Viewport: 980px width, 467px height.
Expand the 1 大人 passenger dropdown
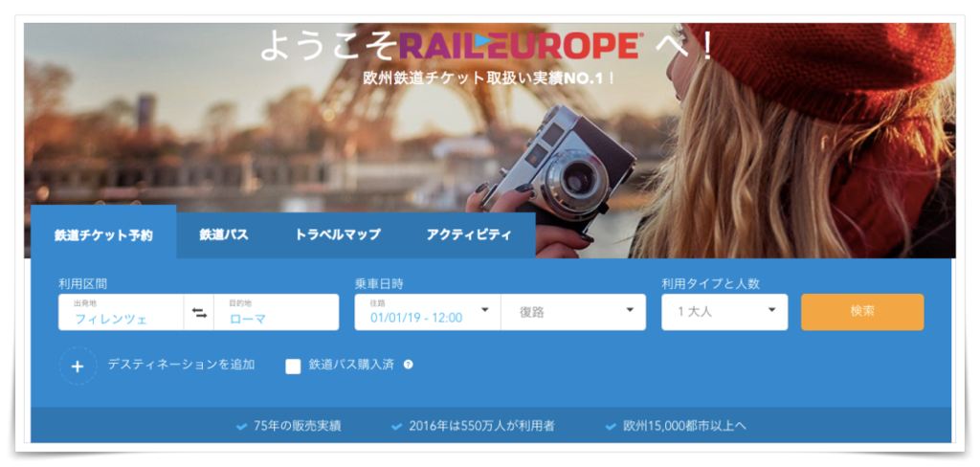pyautogui.click(x=724, y=312)
